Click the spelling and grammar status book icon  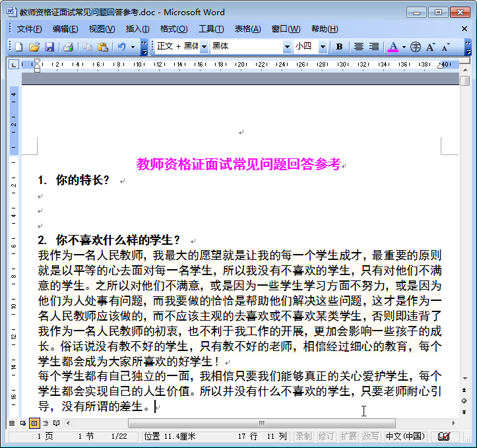444,436
